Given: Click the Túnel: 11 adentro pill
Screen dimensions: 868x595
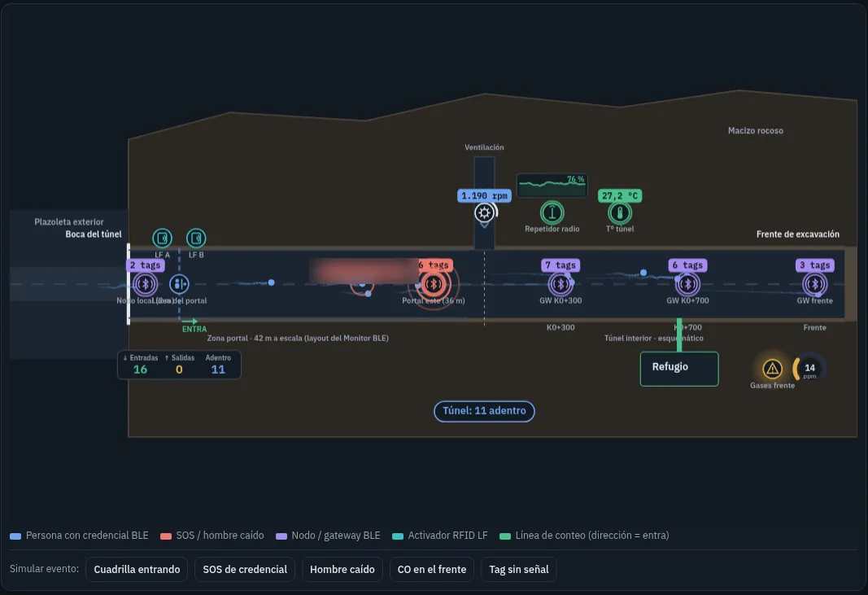Looking at the screenshot, I should click(x=484, y=411).
